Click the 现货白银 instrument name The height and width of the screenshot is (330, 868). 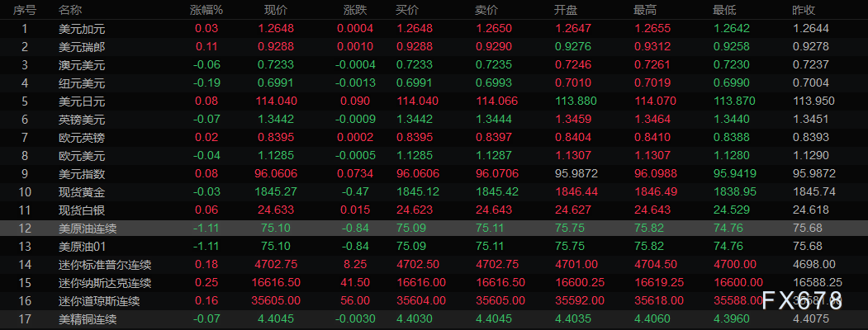click(82, 210)
